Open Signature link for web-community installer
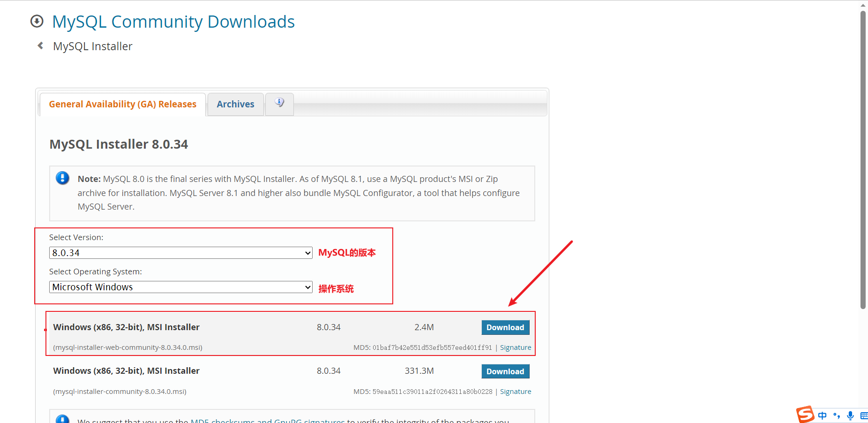This screenshot has height=423, width=868. click(516, 347)
